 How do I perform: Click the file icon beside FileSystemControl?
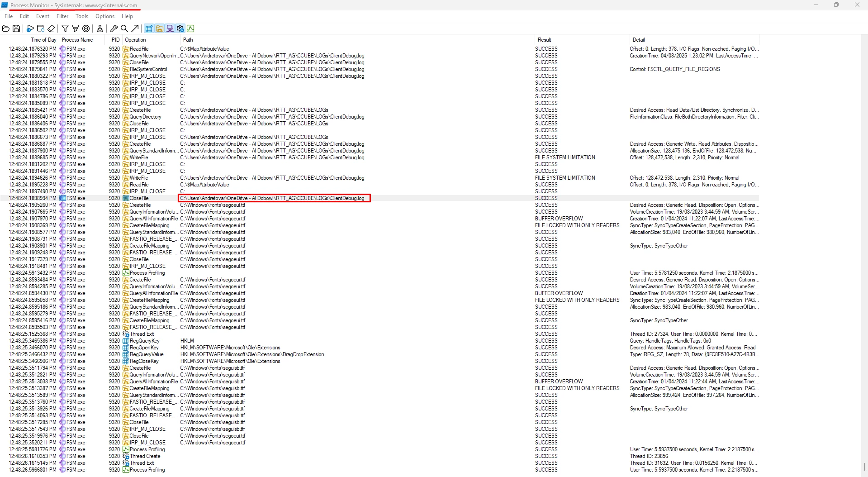(126, 69)
